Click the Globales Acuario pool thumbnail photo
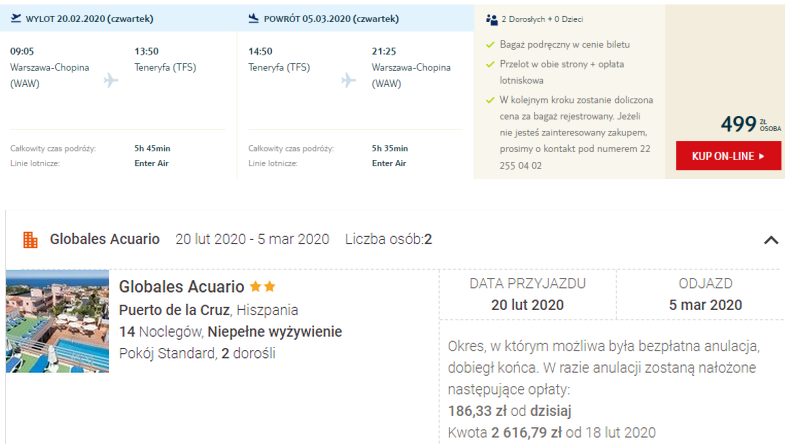785x444 pixels. point(58,321)
